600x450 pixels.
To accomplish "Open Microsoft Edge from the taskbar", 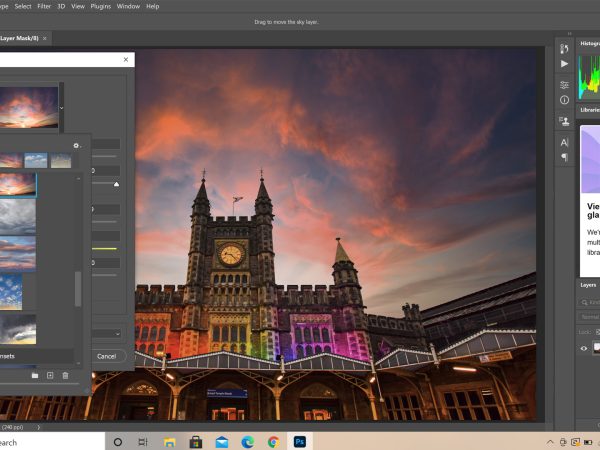I will 248,442.
